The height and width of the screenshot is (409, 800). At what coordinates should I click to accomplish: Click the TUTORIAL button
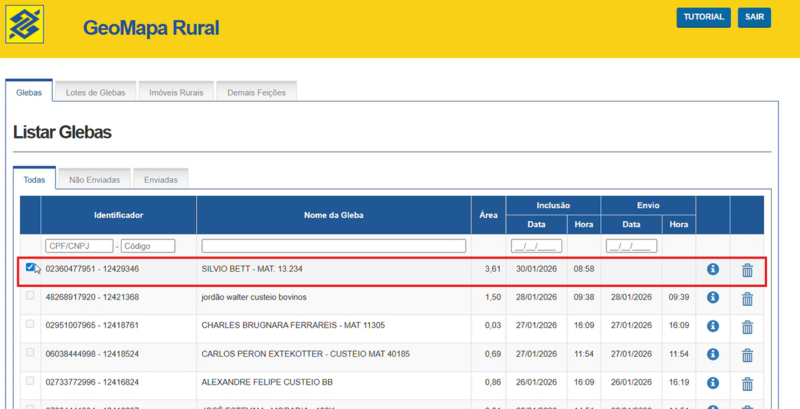point(703,18)
